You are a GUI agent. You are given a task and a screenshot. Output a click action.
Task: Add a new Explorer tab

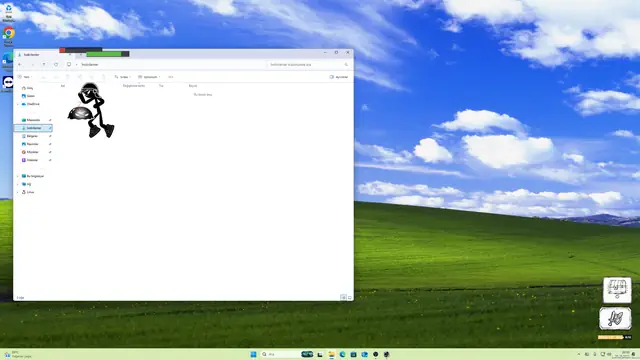[81, 54]
